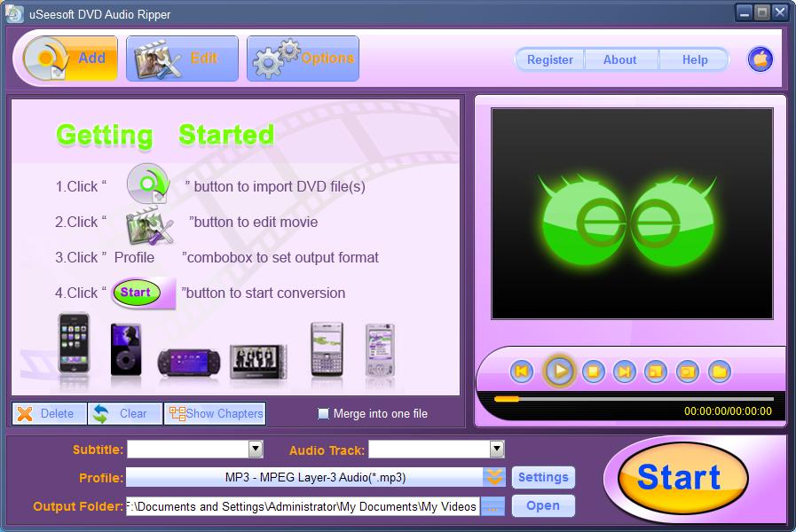
Task: Click the Profile MP3 format field
Action: pos(304,477)
